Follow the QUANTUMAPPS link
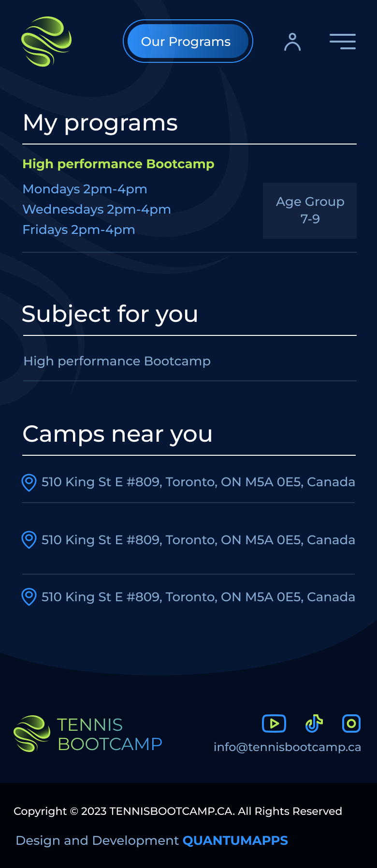Viewport: 377px width, 868px height. pos(235,840)
